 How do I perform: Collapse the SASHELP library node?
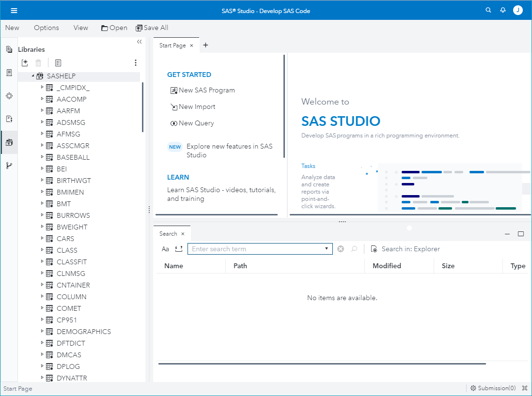point(33,76)
